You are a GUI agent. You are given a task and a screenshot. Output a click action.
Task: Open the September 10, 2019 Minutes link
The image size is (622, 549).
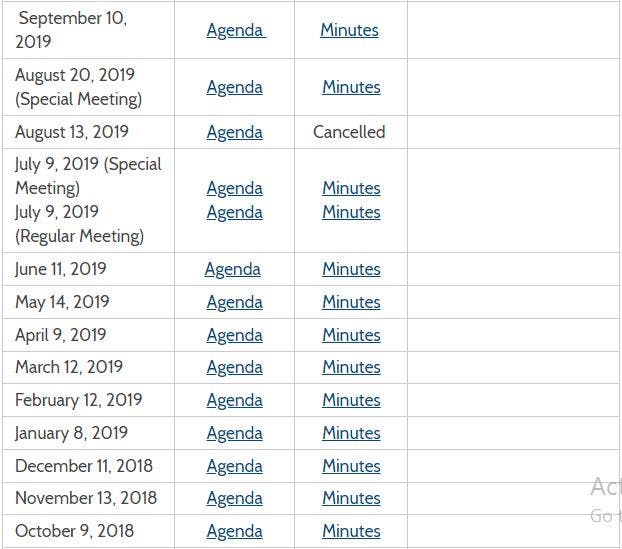pyautogui.click(x=349, y=30)
